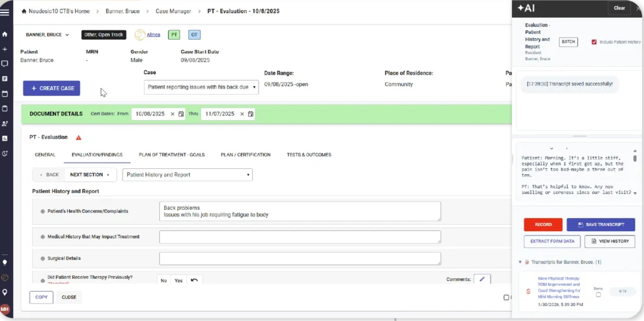The height and width of the screenshot is (321, 644).
Task: Click the BATCH button
Action: pyautogui.click(x=569, y=42)
